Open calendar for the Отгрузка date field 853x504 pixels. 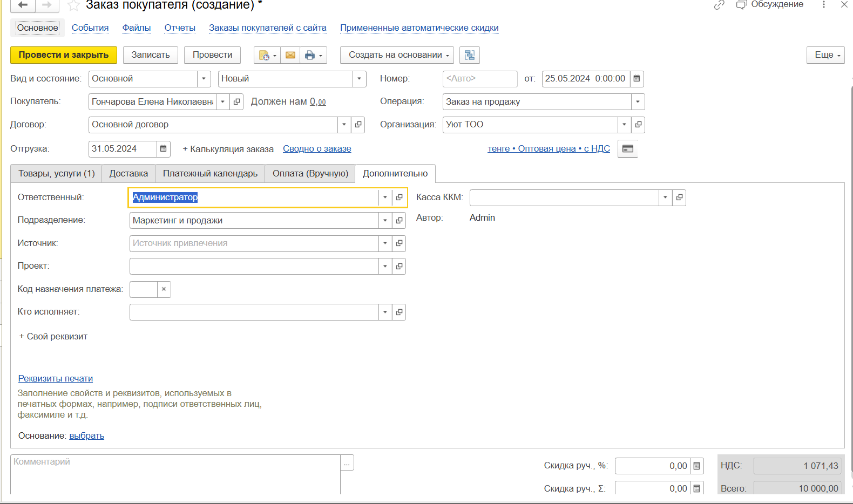tap(164, 149)
